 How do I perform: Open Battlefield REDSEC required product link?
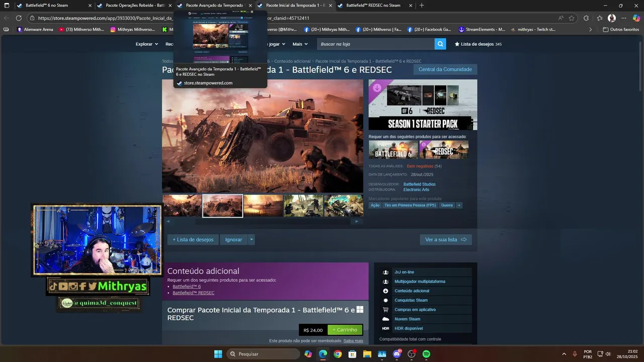pyautogui.click(x=193, y=293)
